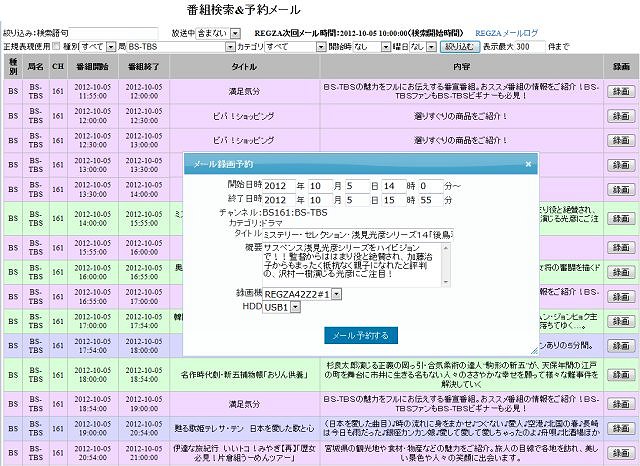
Task: Click 録画 button for the 14:00:00 row
Action: pyautogui.click(x=621, y=218)
